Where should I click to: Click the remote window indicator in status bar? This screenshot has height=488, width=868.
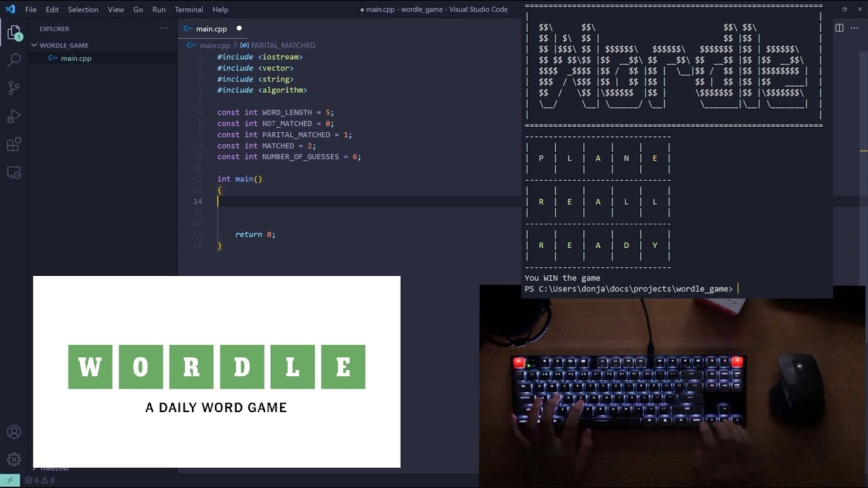coord(9,480)
